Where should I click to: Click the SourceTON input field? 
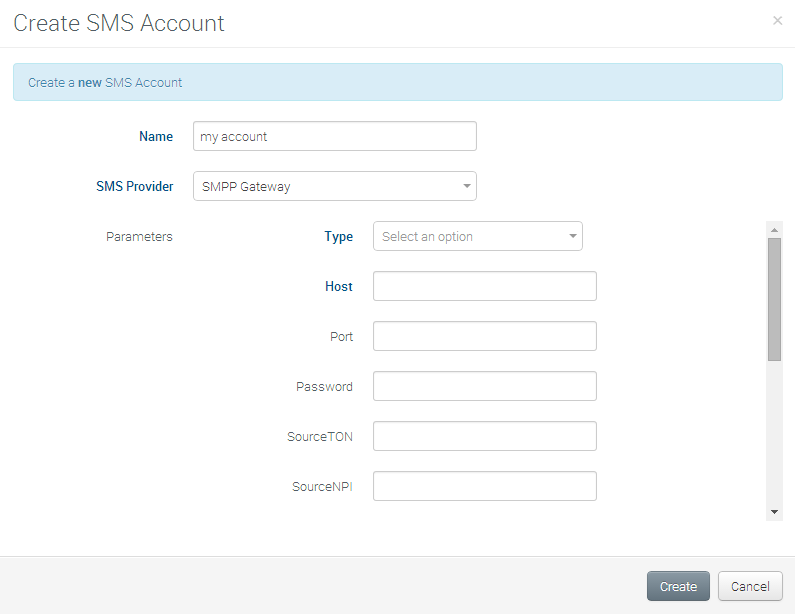[x=484, y=436]
